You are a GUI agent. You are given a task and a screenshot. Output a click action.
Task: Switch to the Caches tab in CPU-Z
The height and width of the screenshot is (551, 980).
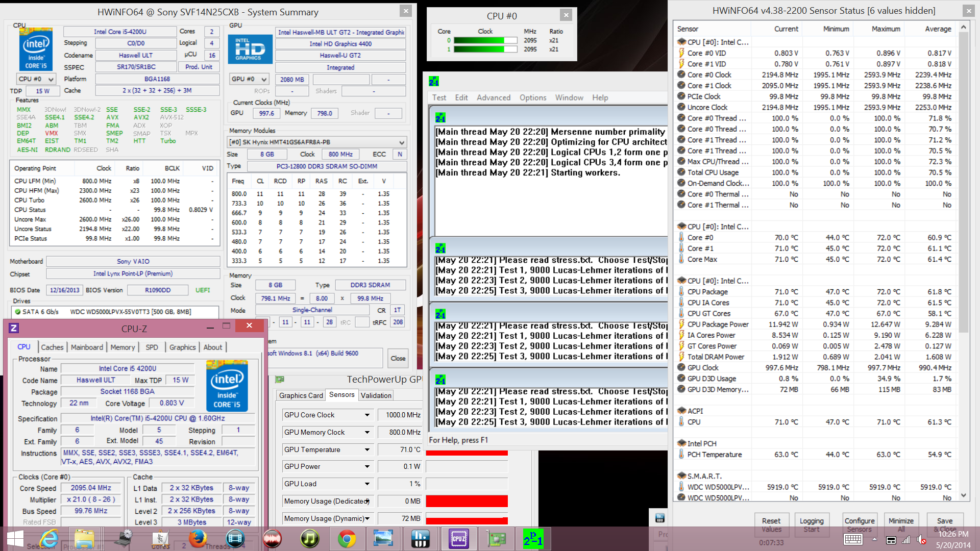tap(52, 347)
